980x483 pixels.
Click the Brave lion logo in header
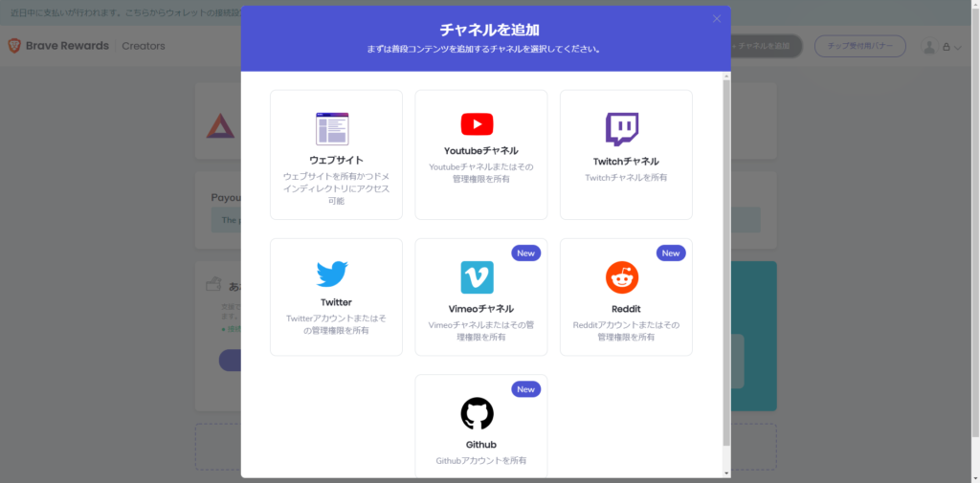(x=14, y=46)
